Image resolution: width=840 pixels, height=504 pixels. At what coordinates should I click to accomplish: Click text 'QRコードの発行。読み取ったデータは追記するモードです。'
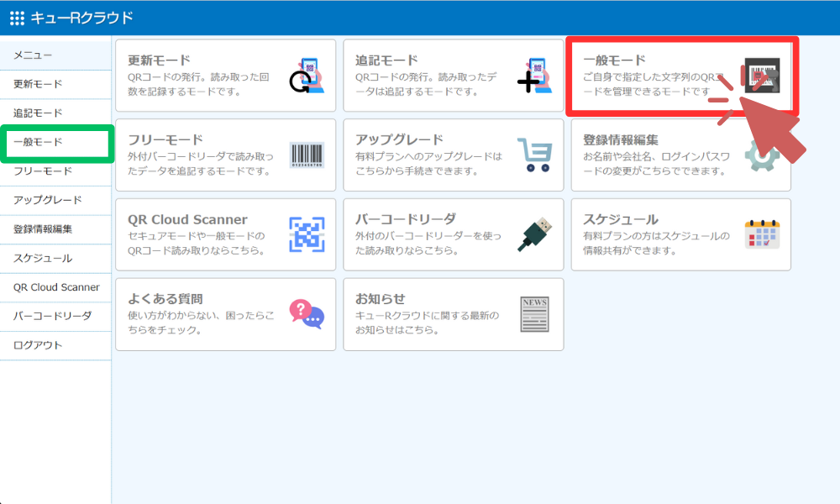coord(427,84)
